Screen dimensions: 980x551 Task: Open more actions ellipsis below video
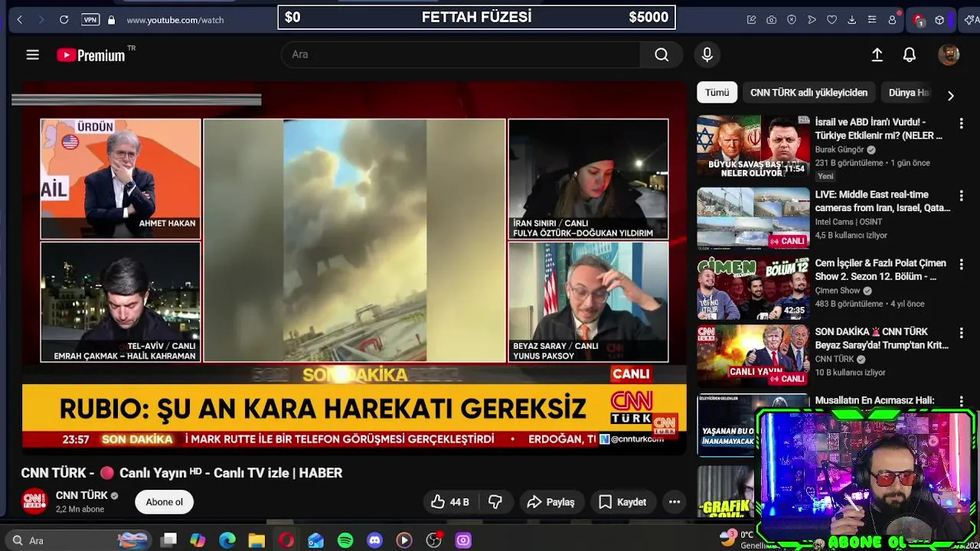point(675,502)
